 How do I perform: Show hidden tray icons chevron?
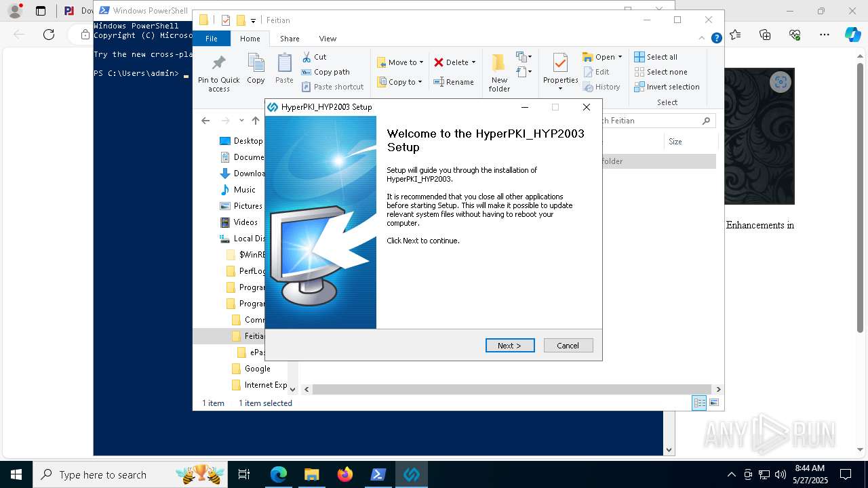[731, 474]
